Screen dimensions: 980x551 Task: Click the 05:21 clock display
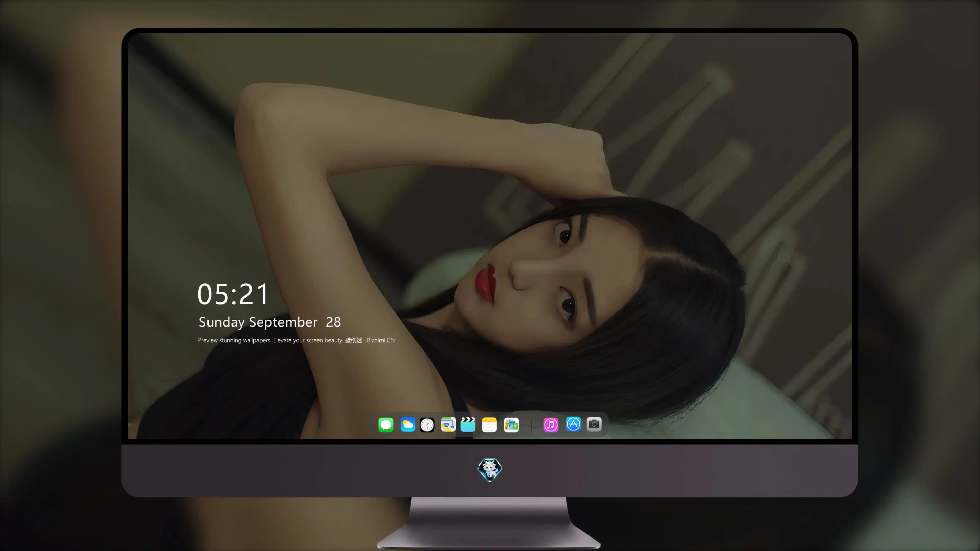coord(233,294)
